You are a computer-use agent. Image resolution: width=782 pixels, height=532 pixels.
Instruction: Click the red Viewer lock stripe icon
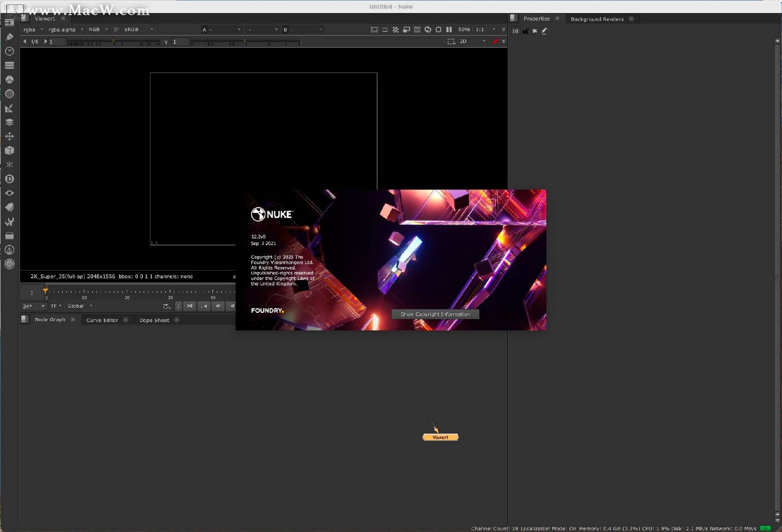495,41
